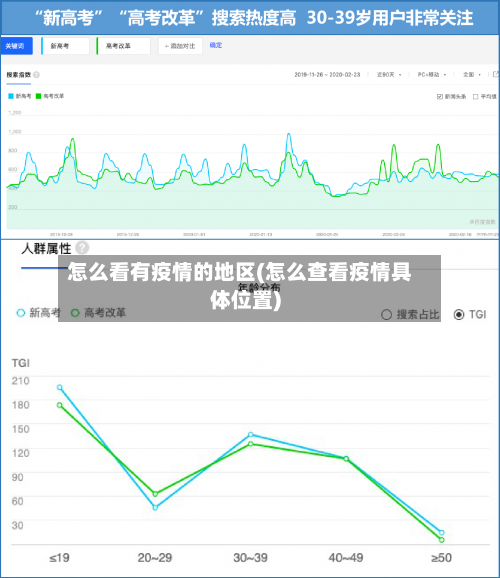Click the 关键词 button
Screen dimensions: 500x578
coord(17,46)
